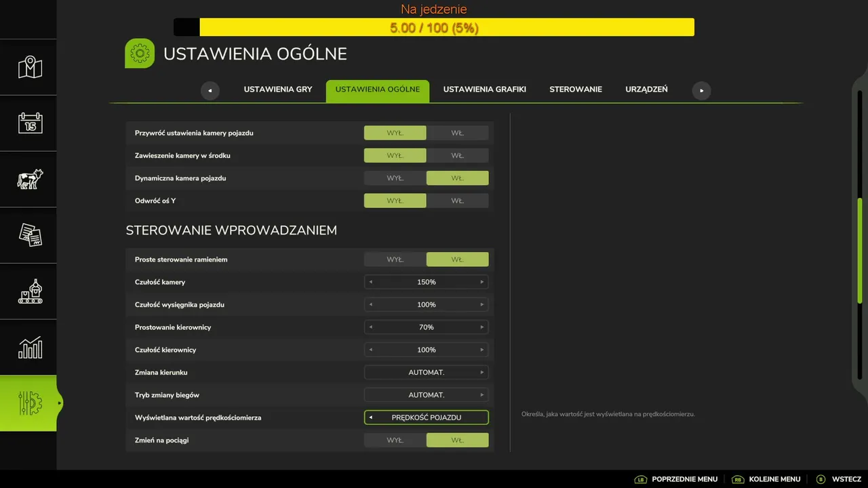Click the B controller button icon
This screenshot has width=868, height=488.
pyautogui.click(x=821, y=479)
